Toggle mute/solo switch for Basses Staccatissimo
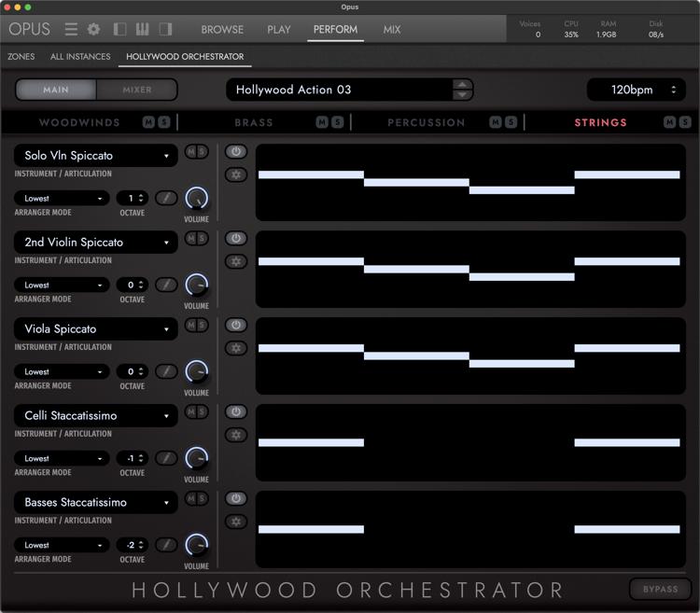This screenshot has height=613, width=700. [x=196, y=498]
